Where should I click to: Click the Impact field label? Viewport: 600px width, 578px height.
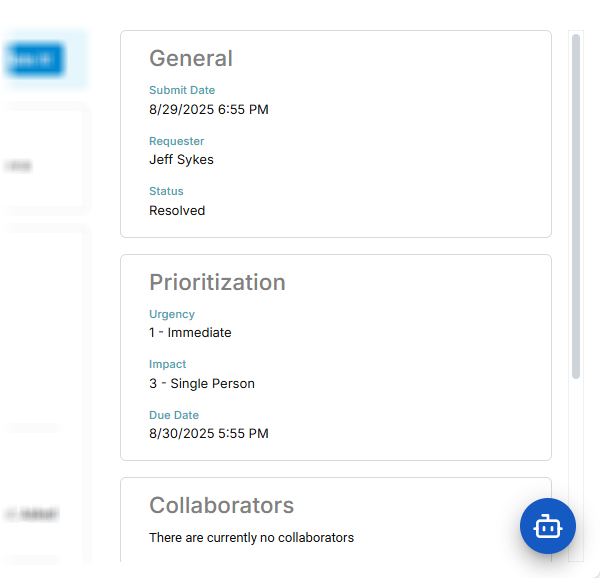(168, 364)
